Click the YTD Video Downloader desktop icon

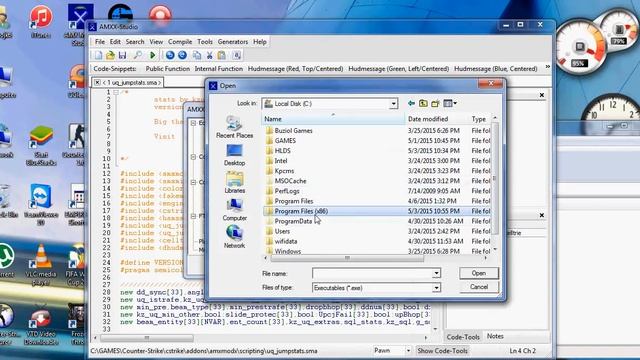point(41,327)
